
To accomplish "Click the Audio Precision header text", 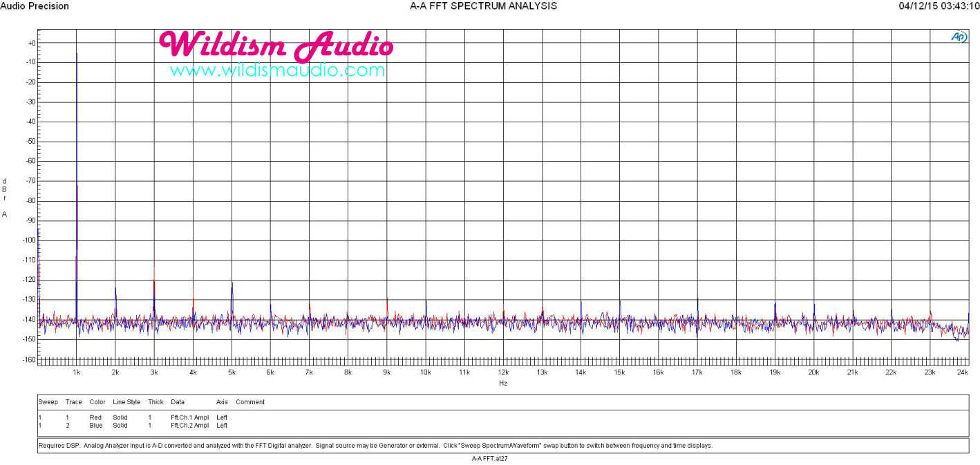I will (x=35, y=6).
